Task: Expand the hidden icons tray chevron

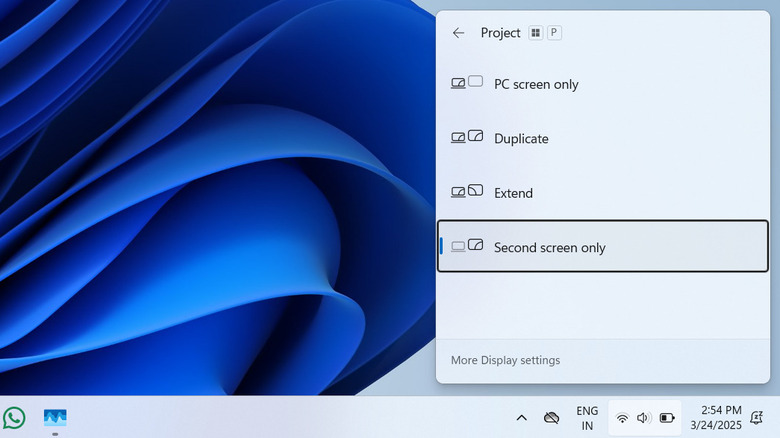Action: [x=521, y=418]
